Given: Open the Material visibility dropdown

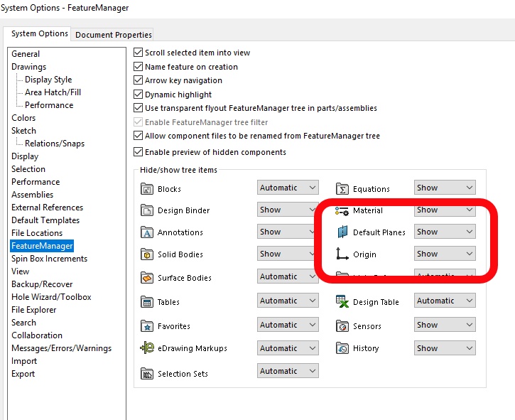Looking at the screenshot, I should 445,210.
